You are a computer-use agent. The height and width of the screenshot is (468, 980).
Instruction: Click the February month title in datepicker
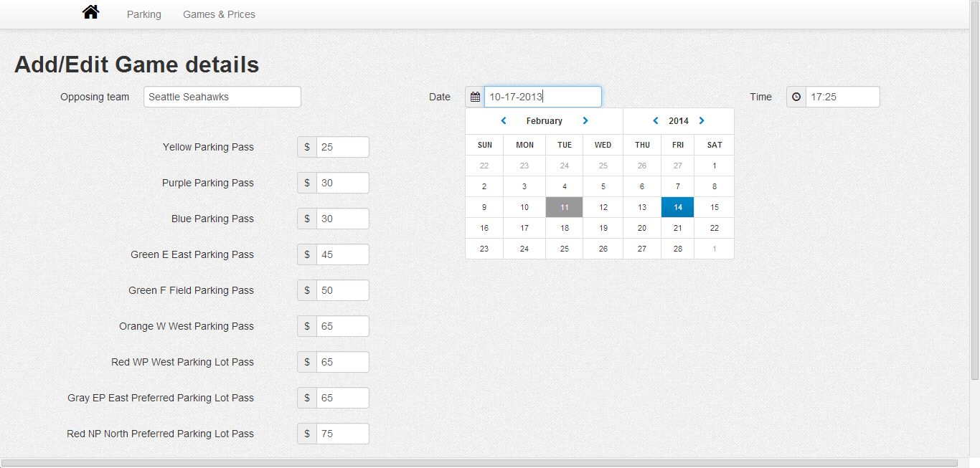click(544, 121)
